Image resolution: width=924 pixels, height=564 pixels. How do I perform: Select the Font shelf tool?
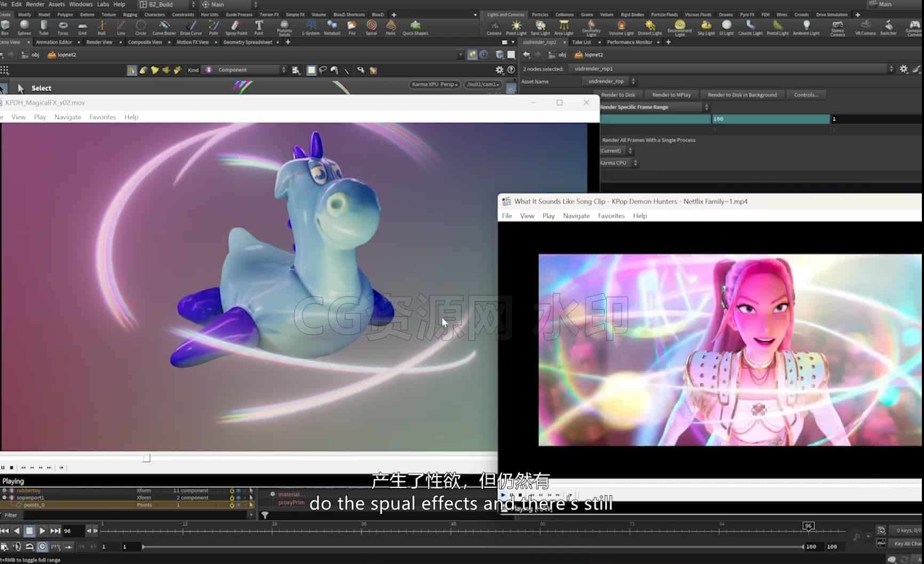[x=259, y=27]
